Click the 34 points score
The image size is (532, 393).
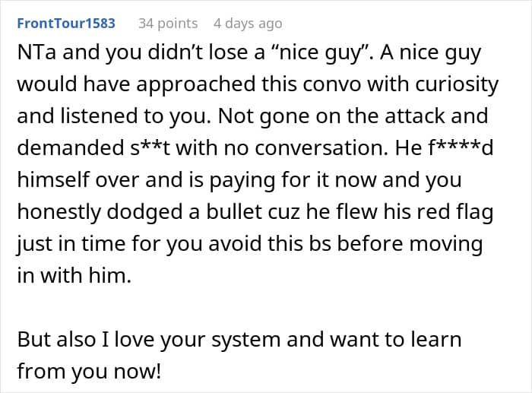(167, 24)
